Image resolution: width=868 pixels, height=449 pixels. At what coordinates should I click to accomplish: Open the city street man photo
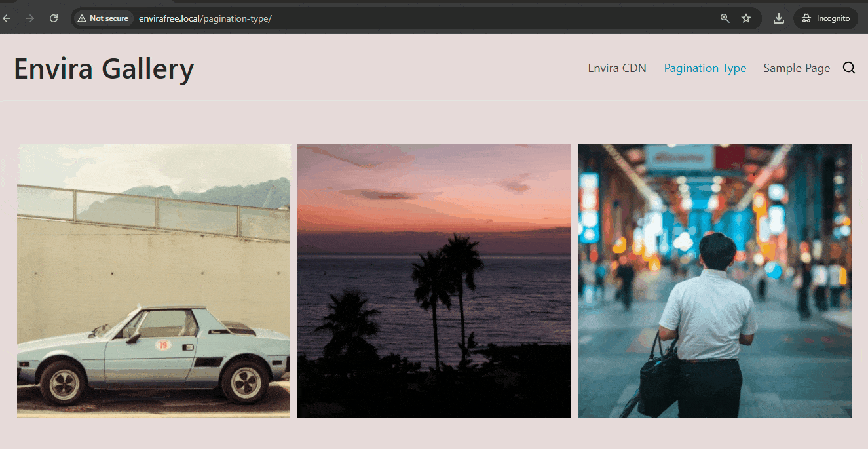[x=715, y=281]
